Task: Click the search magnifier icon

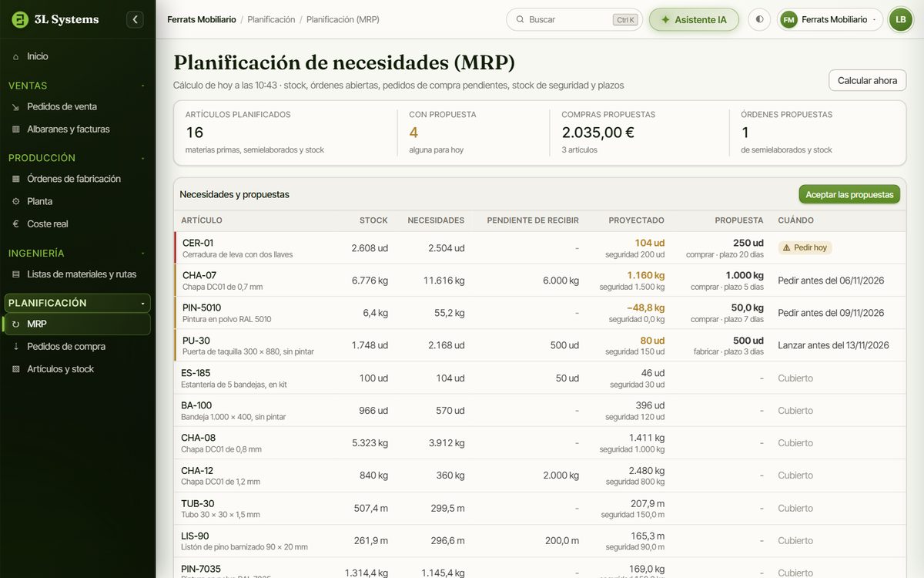Action: tap(521, 19)
